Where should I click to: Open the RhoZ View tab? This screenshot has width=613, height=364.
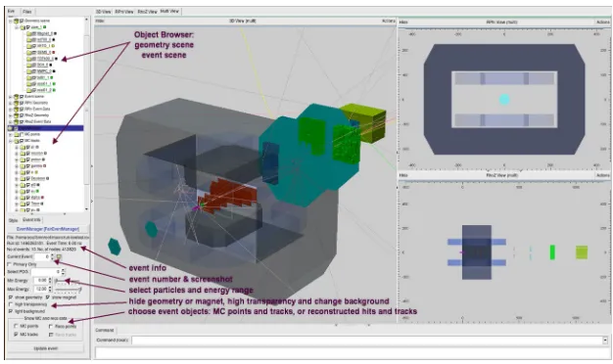click(147, 12)
